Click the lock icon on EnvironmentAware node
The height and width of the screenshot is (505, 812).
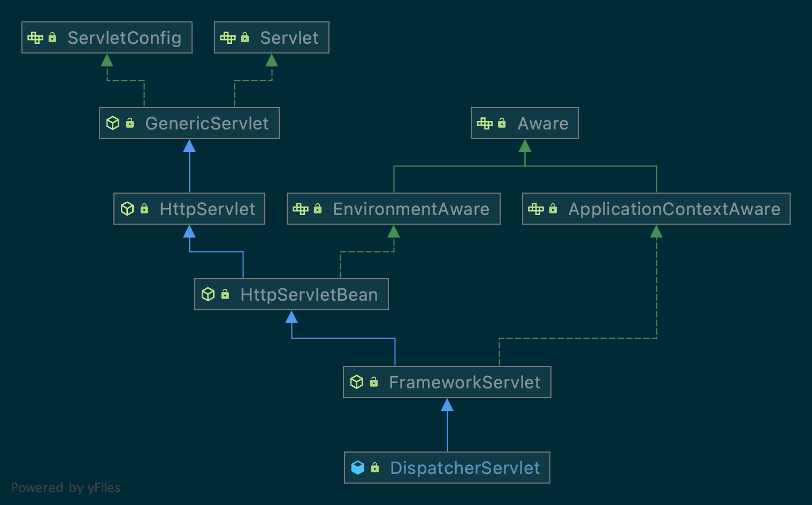click(318, 208)
